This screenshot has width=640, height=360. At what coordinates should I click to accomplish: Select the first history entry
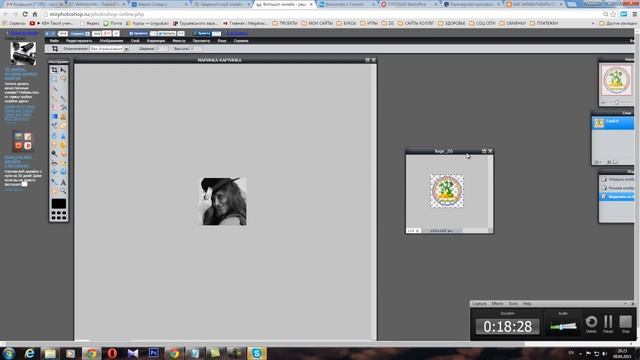click(616, 179)
